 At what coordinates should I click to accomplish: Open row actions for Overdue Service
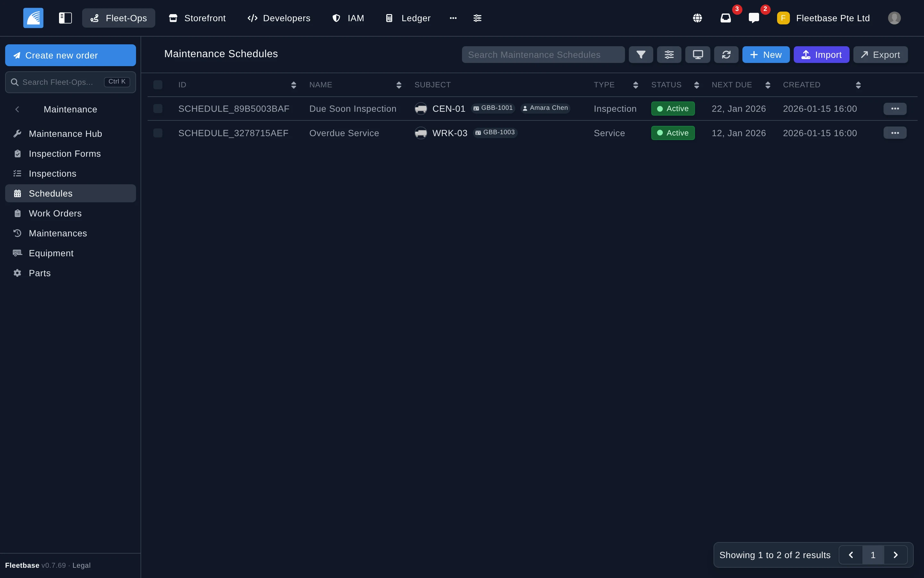894,133
